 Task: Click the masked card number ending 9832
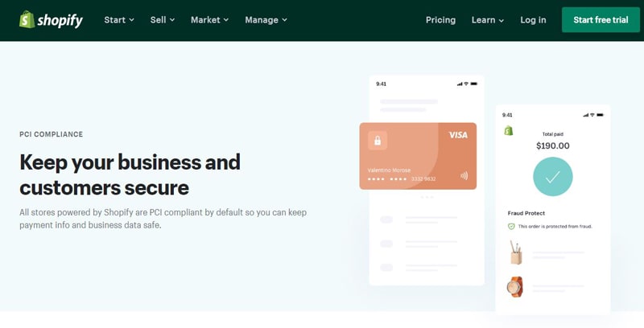402,179
